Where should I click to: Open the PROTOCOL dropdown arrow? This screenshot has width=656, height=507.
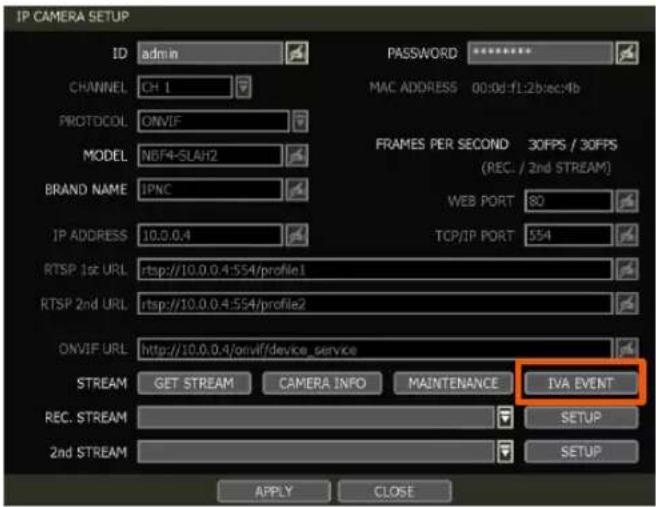(x=300, y=121)
